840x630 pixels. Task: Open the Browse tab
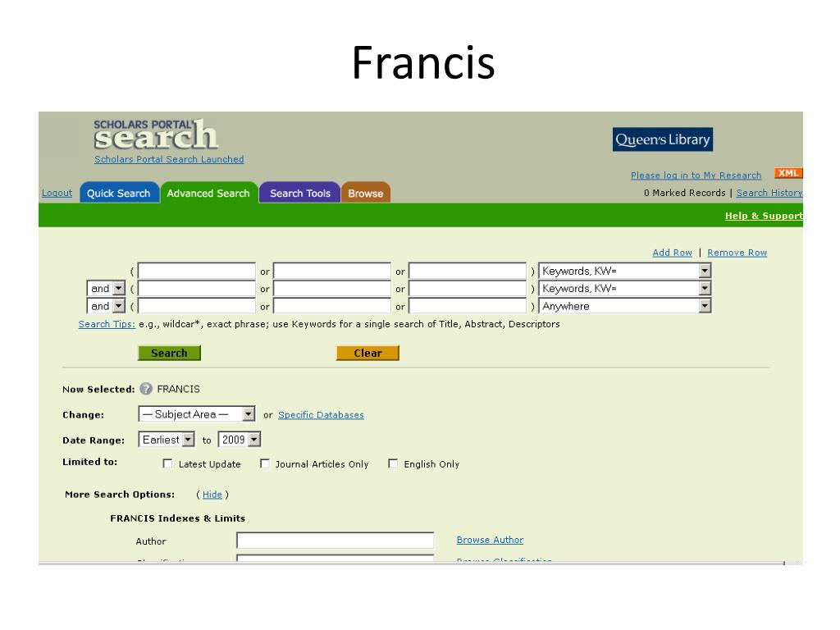click(366, 194)
